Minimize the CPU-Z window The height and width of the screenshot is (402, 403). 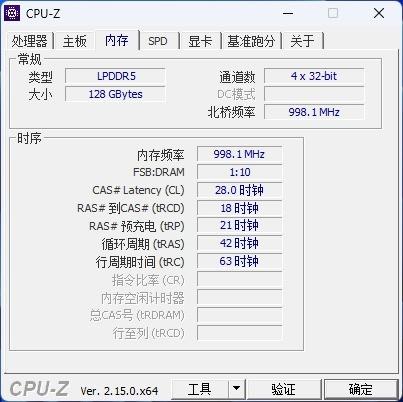pyautogui.click(x=288, y=13)
